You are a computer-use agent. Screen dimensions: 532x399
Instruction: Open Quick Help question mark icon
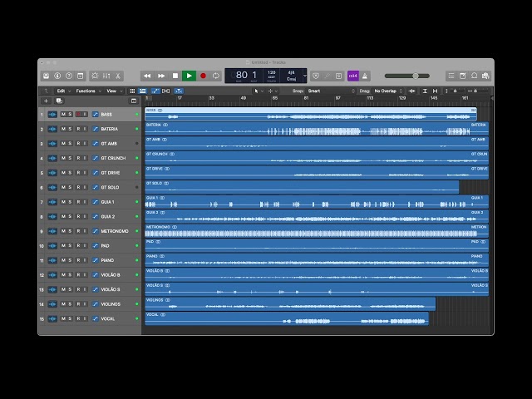[x=69, y=76]
